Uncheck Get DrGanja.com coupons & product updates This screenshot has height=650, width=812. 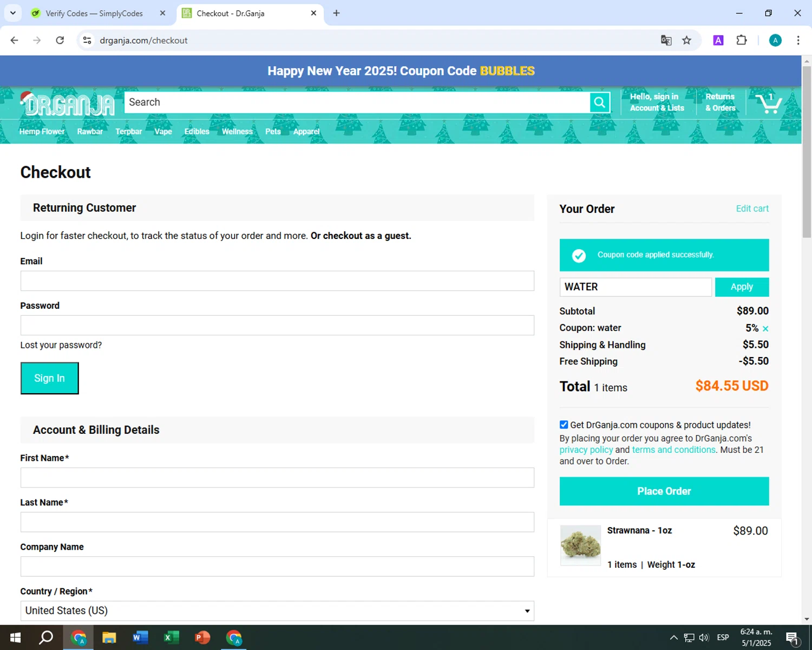[564, 425]
